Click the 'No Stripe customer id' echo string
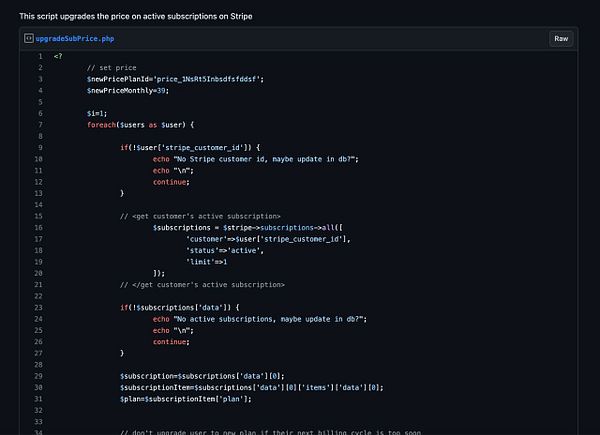Screen dimensions: 600x435 coord(266,159)
